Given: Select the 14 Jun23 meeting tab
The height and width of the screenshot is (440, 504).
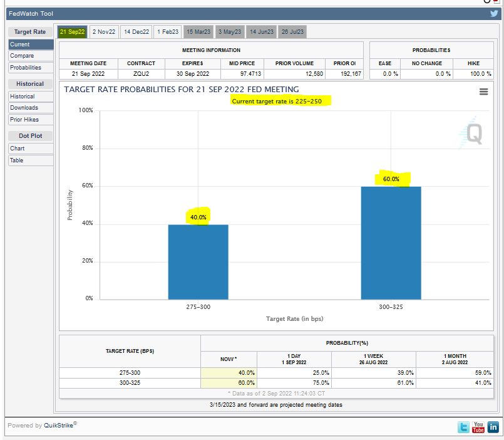Looking at the screenshot, I should pyautogui.click(x=262, y=32).
